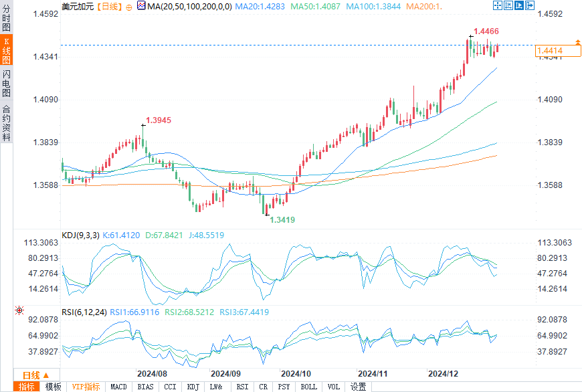Open the 日线 period dropdown at bottom left
The image size is (582, 392).
pyautogui.click(x=37, y=375)
